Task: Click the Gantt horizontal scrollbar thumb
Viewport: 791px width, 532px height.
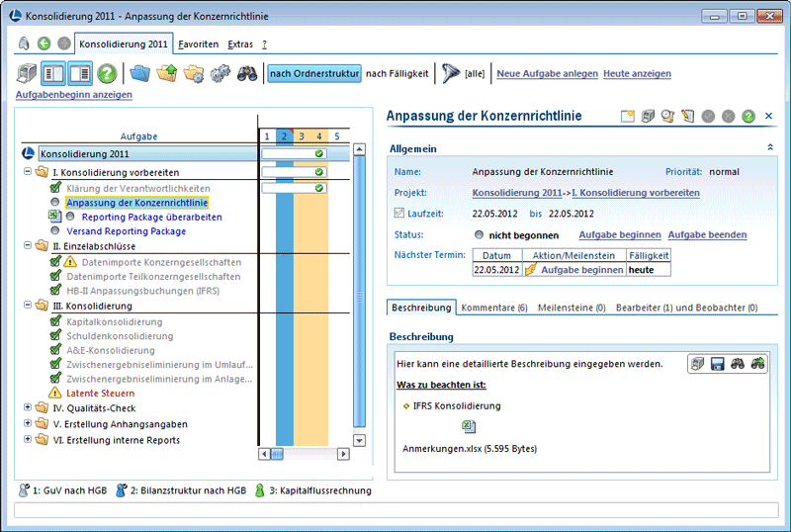Action: click(x=277, y=454)
